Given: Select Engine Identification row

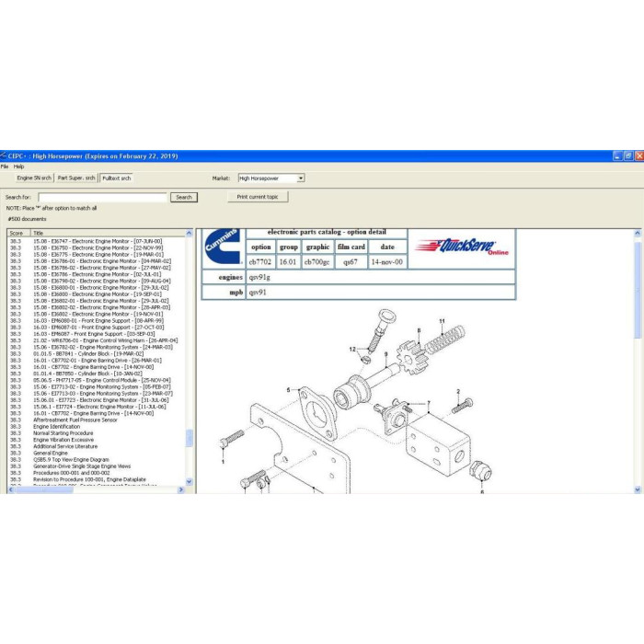Looking at the screenshot, I should tap(57, 427).
